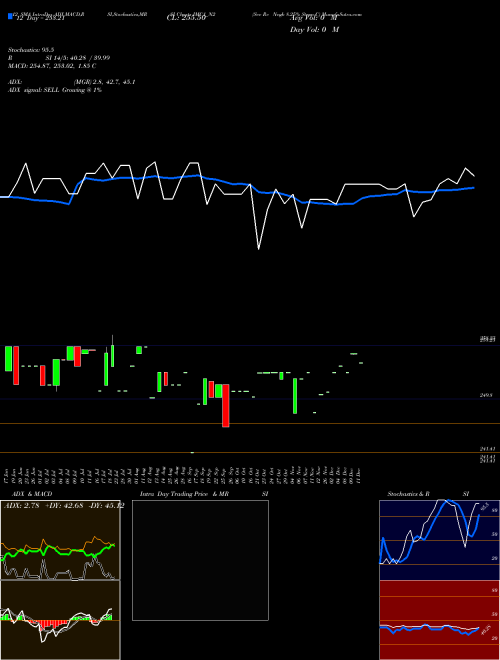Image resolution: width=500 pixels, height=660 pixels.
Task: Click the deepest trough of the white price line
Action: pos(258,249)
